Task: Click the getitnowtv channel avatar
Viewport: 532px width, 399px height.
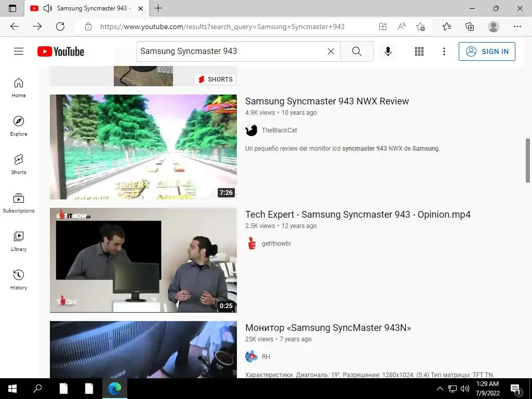Action: (251, 244)
